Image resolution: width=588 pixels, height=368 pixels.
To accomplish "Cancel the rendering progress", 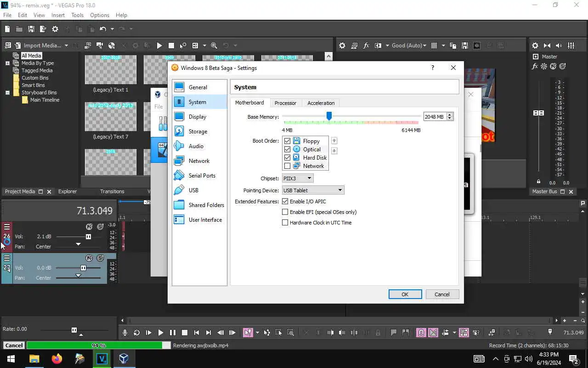I will point(14,345).
